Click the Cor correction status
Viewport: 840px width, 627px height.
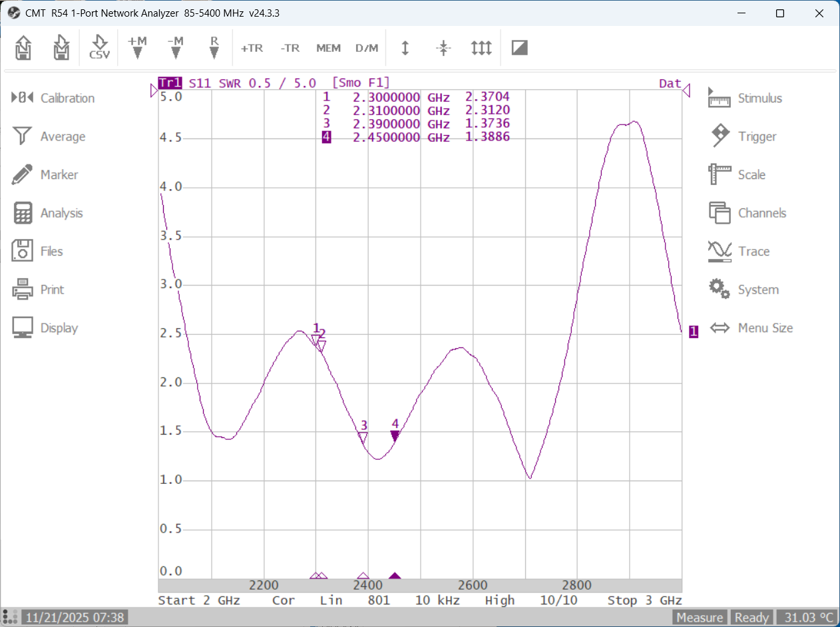click(283, 600)
